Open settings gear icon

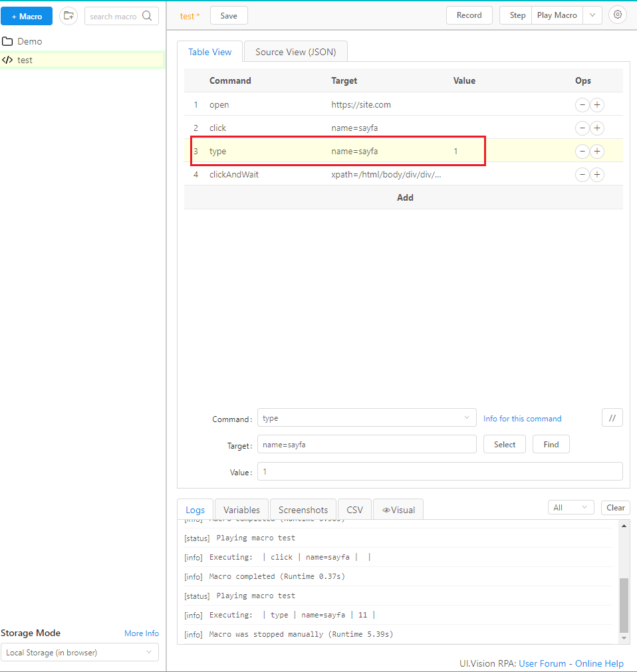[618, 15]
